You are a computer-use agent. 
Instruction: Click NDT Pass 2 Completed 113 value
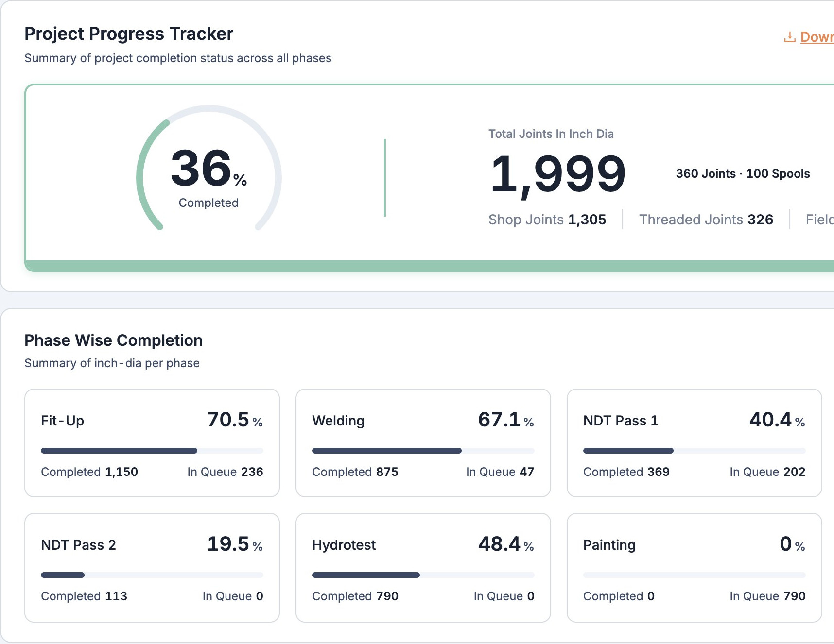pos(84,596)
